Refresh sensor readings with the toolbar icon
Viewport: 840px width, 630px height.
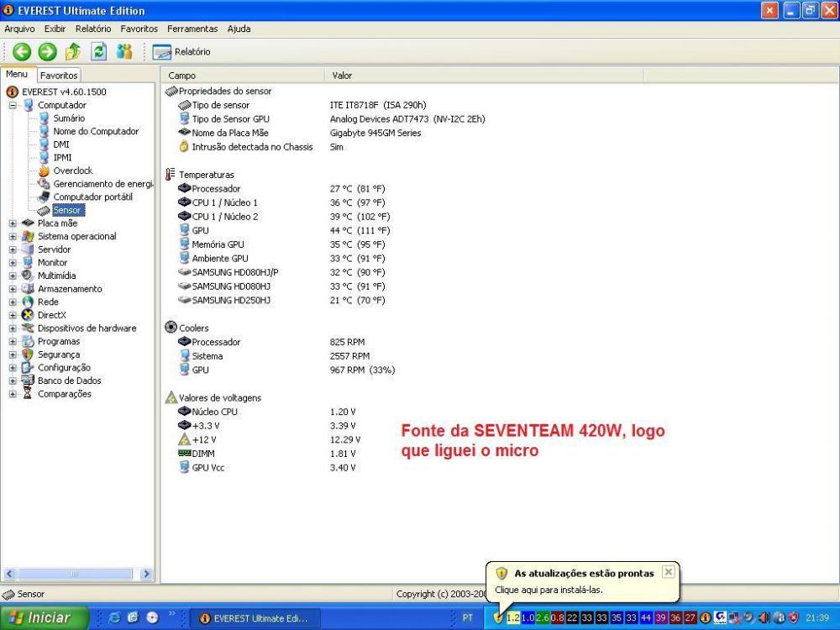tap(99, 52)
